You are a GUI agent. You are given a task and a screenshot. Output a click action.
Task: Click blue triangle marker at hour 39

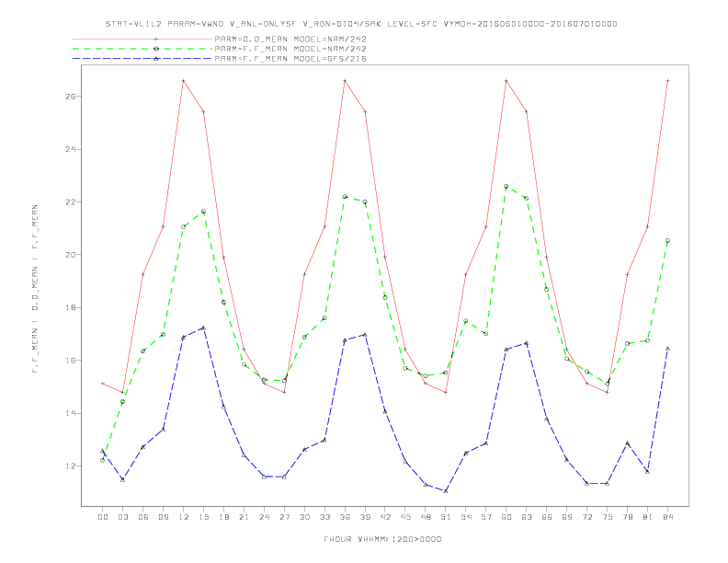365,335
